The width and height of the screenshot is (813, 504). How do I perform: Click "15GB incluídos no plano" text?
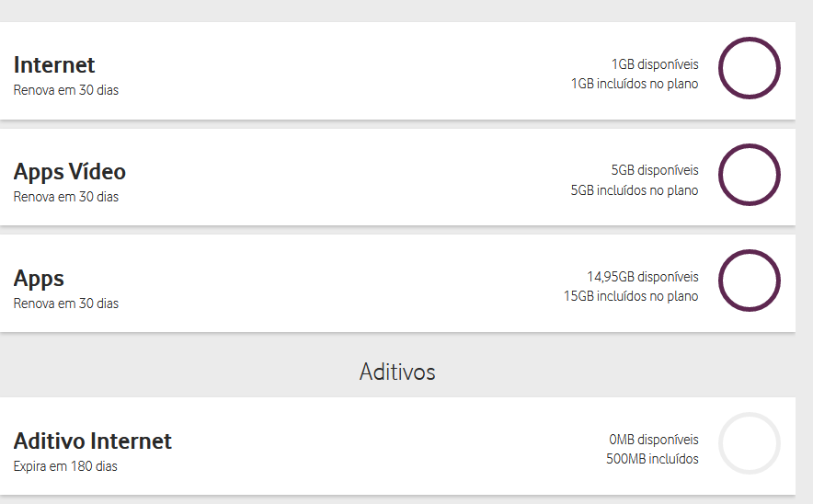[x=631, y=296]
